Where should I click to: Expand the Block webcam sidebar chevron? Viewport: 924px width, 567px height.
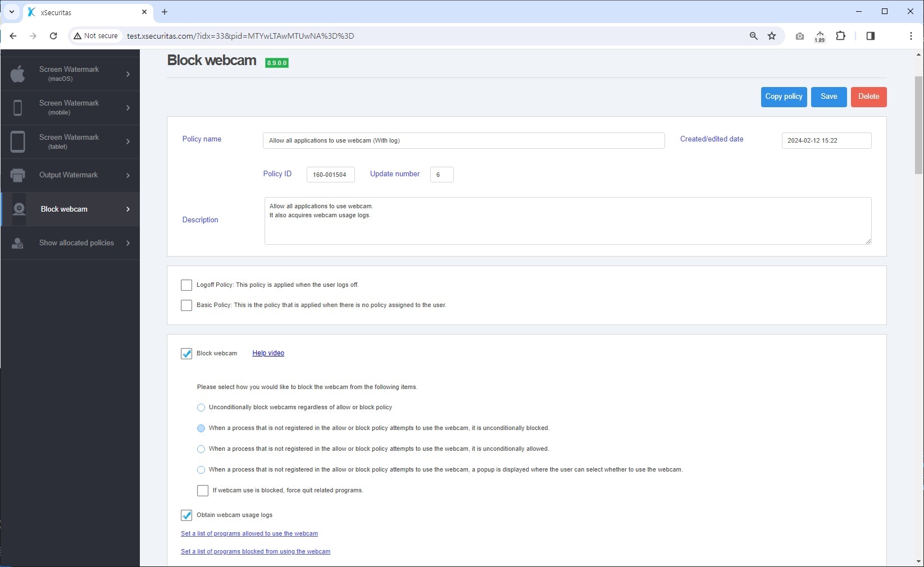pyautogui.click(x=128, y=209)
